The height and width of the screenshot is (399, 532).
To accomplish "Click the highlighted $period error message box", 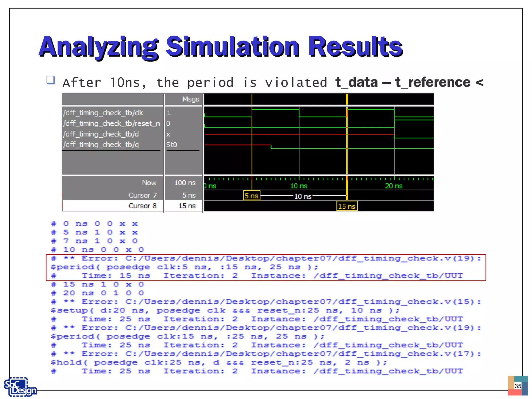I will click(x=265, y=267).
